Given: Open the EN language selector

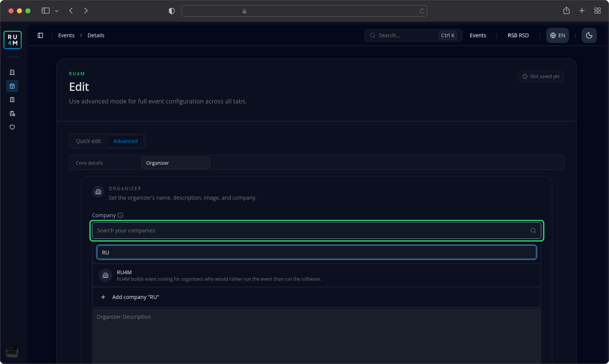Looking at the screenshot, I should tap(558, 35).
